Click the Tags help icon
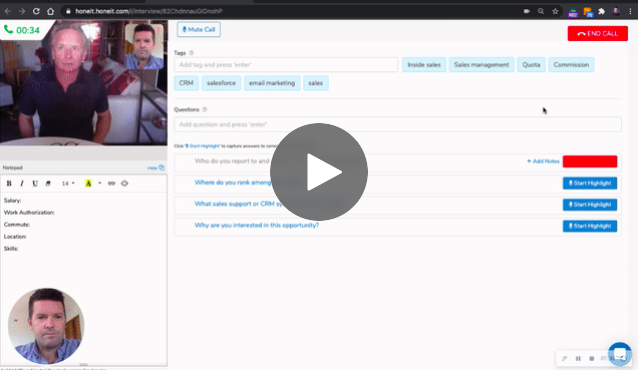 click(191, 53)
